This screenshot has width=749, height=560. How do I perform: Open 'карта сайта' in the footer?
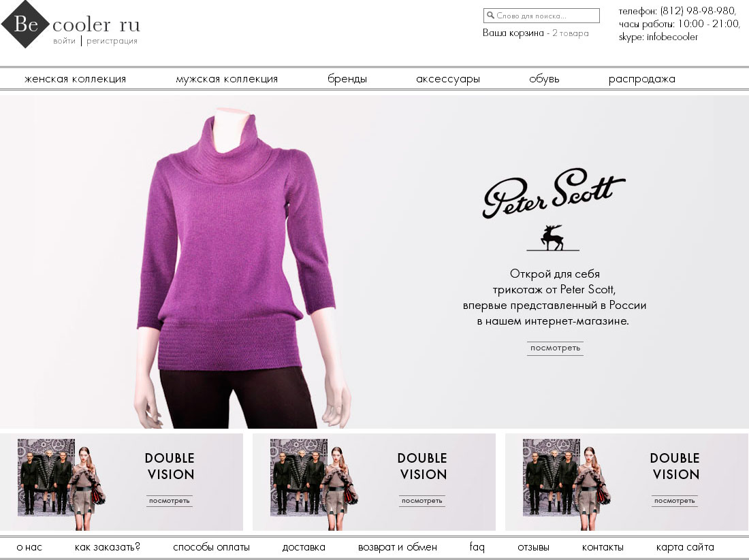pos(685,547)
